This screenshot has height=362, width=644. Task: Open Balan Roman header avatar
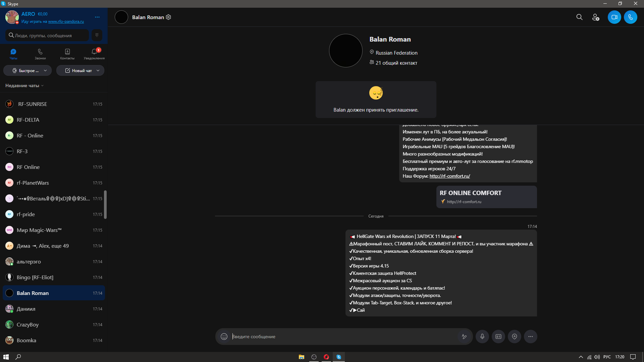(121, 17)
